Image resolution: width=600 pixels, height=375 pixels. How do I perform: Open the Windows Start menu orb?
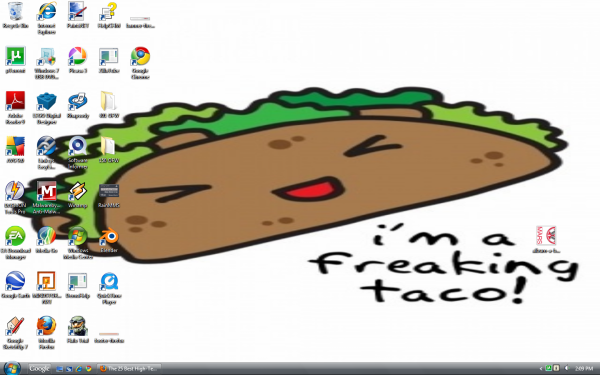[12, 368]
